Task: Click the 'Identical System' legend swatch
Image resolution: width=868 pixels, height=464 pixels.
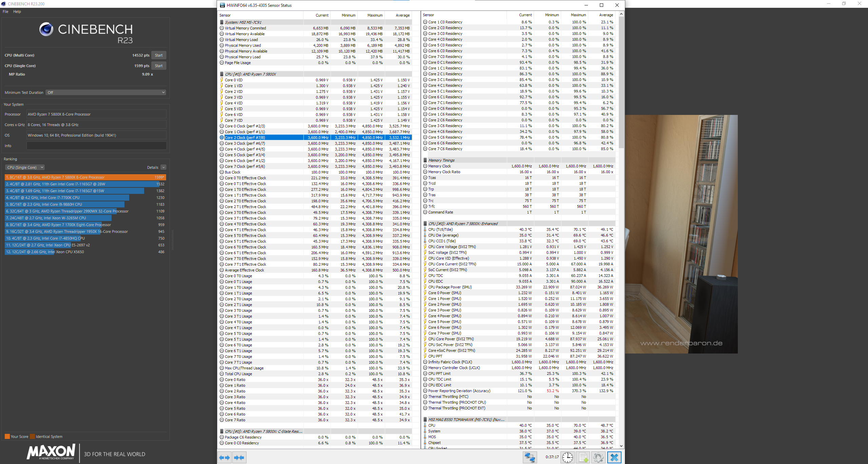Action: [x=32, y=437]
